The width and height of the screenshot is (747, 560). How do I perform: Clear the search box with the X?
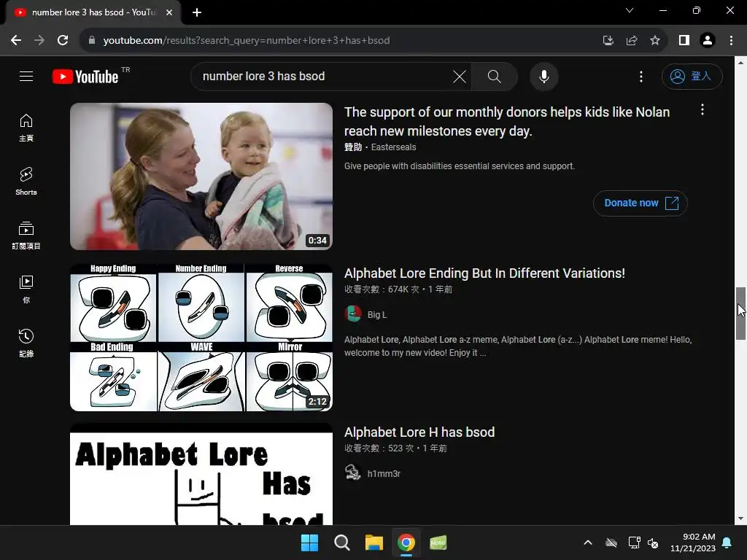click(x=460, y=76)
